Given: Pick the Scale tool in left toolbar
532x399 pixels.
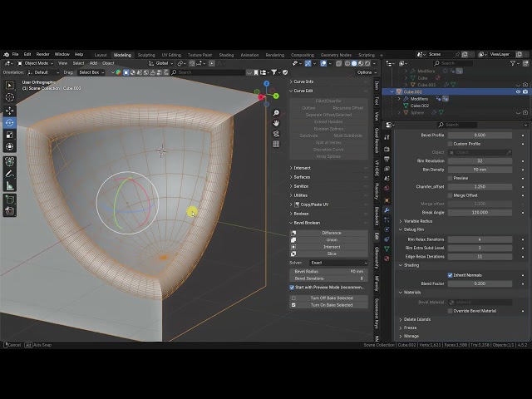Looking at the screenshot, I should pos(9,135).
